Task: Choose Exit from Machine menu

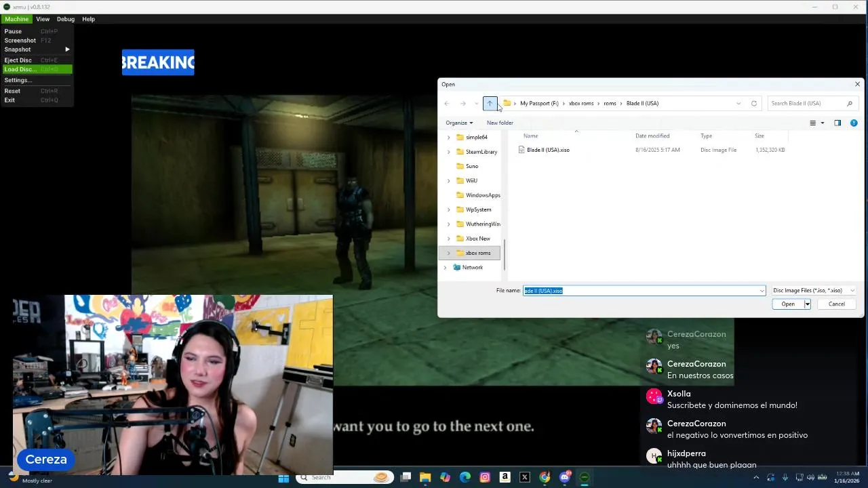Action: (37, 100)
